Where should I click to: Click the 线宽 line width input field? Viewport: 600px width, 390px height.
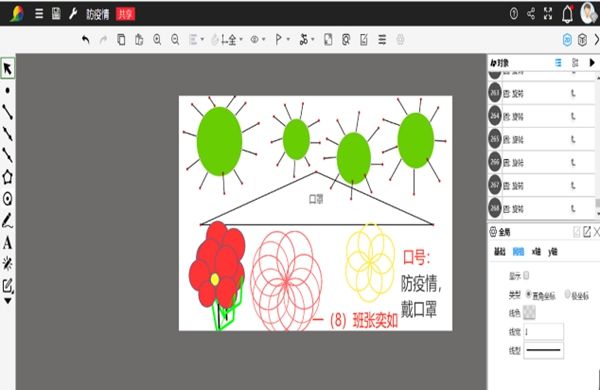pyautogui.click(x=543, y=331)
